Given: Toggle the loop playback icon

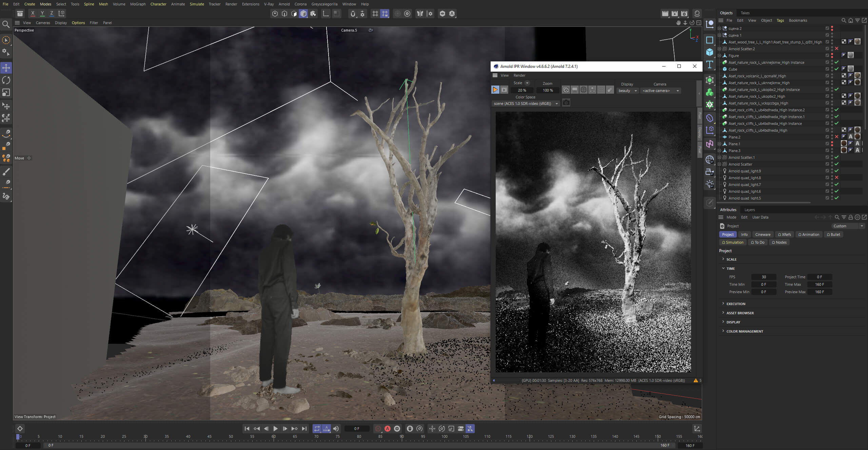Looking at the screenshot, I should tap(317, 429).
